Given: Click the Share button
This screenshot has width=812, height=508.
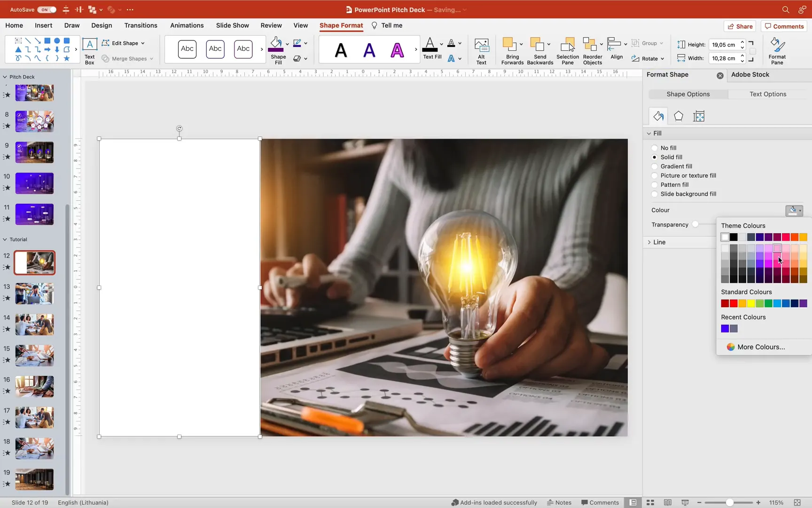Looking at the screenshot, I should pos(740,26).
